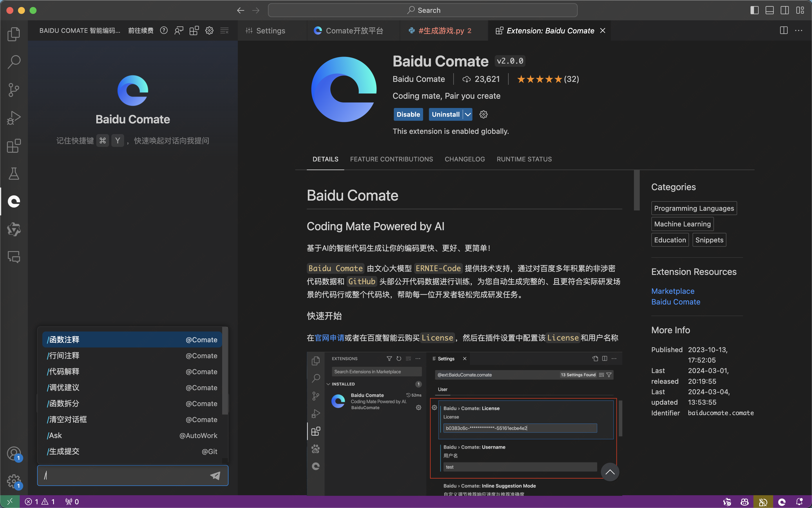Click the extension Manage gear next to Uninstall
812x508 pixels.
pos(483,114)
